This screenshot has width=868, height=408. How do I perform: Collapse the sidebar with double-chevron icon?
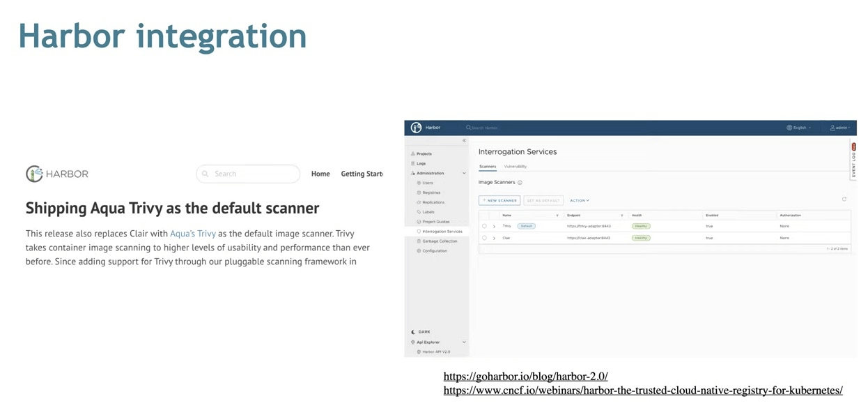(x=465, y=141)
